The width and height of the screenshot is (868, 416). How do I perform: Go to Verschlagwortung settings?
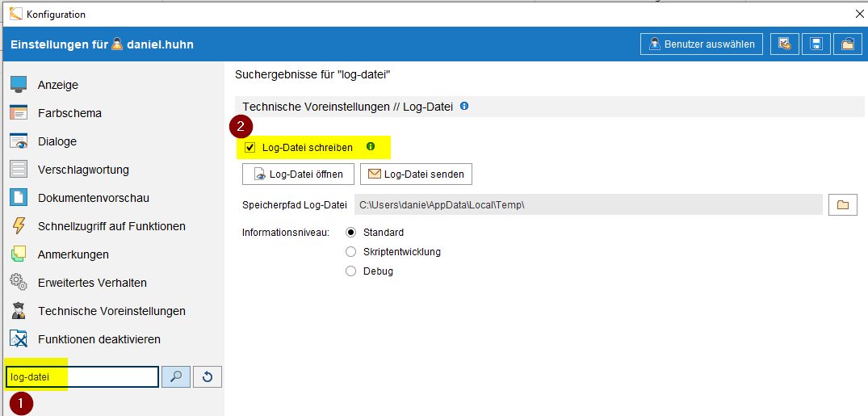tap(84, 170)
